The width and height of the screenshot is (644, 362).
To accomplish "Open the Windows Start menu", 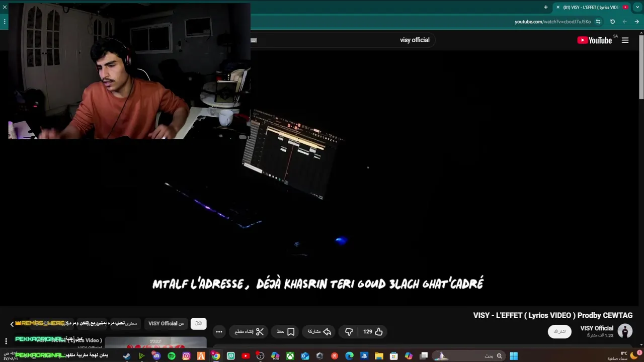I will [513, 356].
